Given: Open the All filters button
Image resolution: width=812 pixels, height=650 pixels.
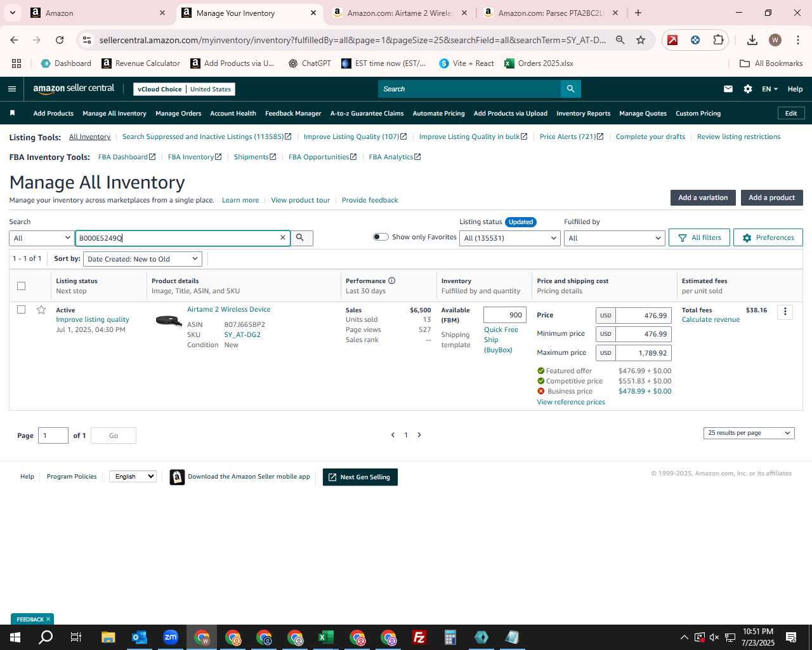Looking at the screenshot, I should [x=699, y=237].
